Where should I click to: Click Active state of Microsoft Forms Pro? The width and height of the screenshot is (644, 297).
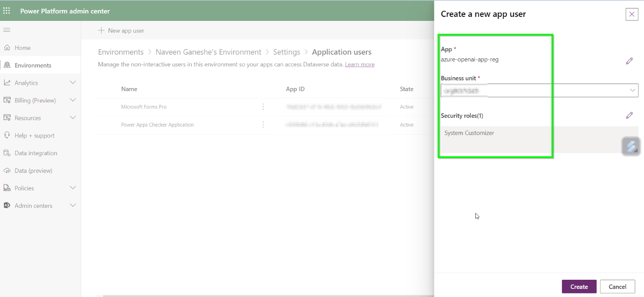click(407, 107)
